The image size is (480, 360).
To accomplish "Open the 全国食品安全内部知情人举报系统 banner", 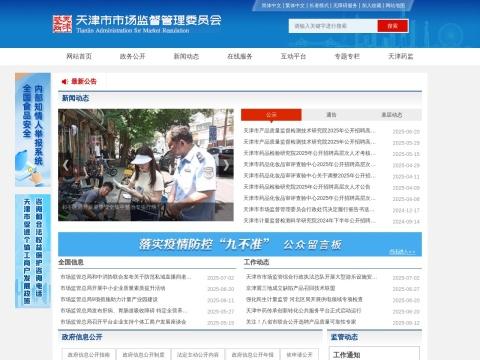I will click(x=33, y=129).
